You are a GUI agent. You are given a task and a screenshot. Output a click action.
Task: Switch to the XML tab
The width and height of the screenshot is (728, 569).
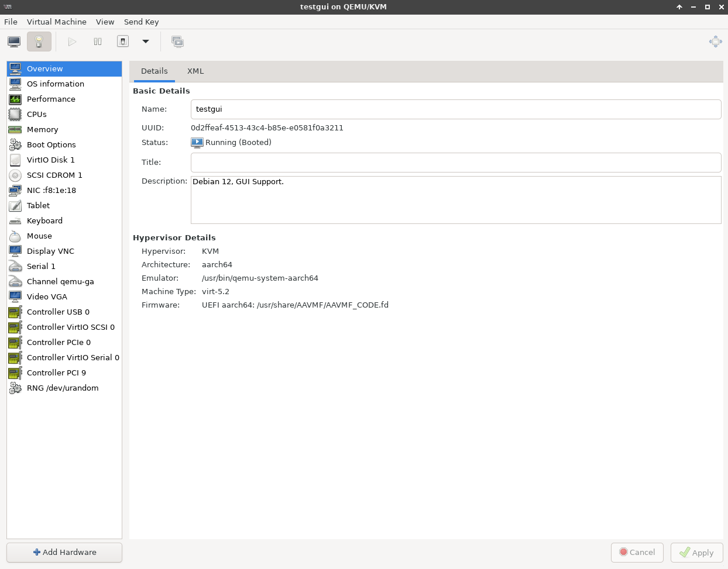[x=195, y=71]
